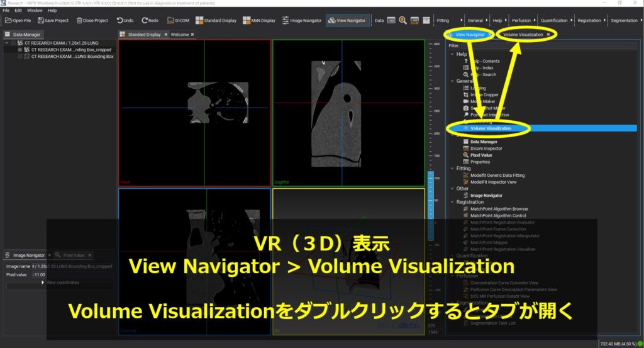Click the DICOM Inspector toolbar icon
Image resolution: width=644 pixels, height=348 pixels.
coord(414,21)
